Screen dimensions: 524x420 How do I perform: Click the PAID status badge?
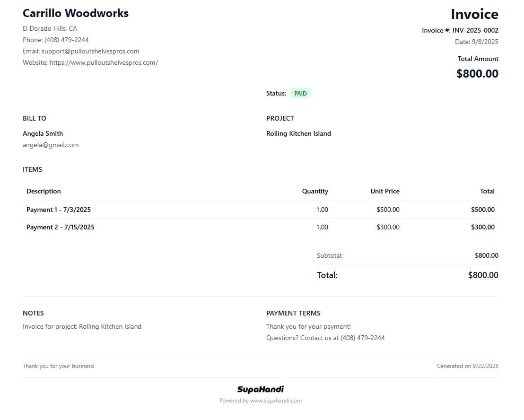pyautogui.click(x=300, y=94)
